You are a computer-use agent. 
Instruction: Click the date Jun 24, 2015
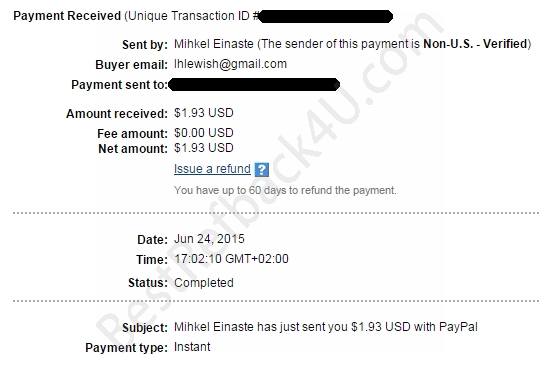209,239
